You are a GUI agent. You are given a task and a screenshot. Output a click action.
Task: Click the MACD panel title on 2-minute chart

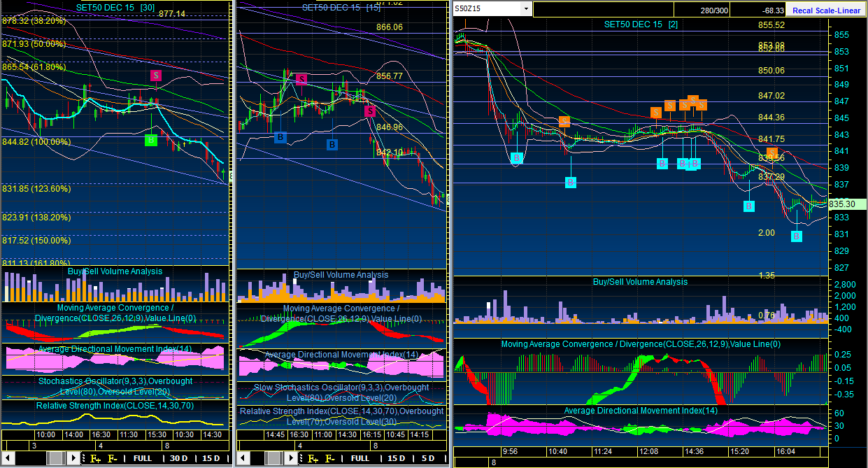[x=641, y=344]
